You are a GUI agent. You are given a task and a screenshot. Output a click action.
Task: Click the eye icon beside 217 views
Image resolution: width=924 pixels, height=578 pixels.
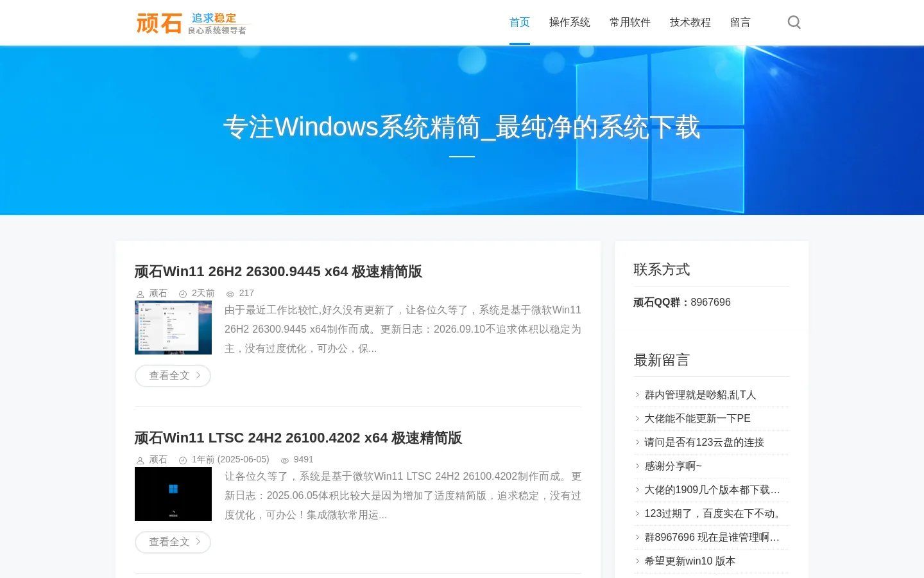point(230,294)
